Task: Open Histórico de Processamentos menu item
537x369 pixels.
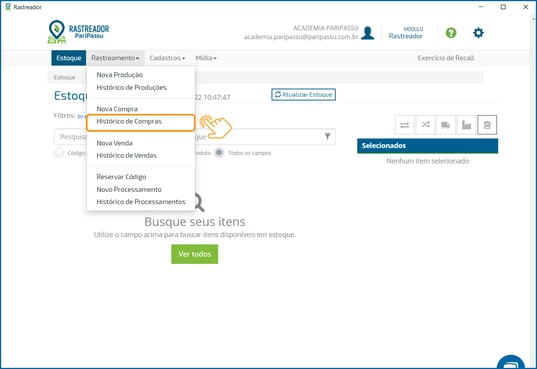Action: click(x=141, y=202)
